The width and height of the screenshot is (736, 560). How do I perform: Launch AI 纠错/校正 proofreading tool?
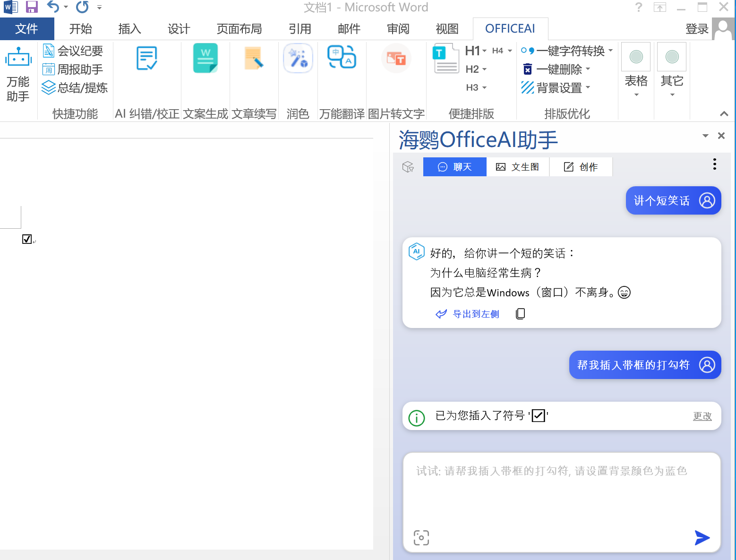click(x=147, y=58)
